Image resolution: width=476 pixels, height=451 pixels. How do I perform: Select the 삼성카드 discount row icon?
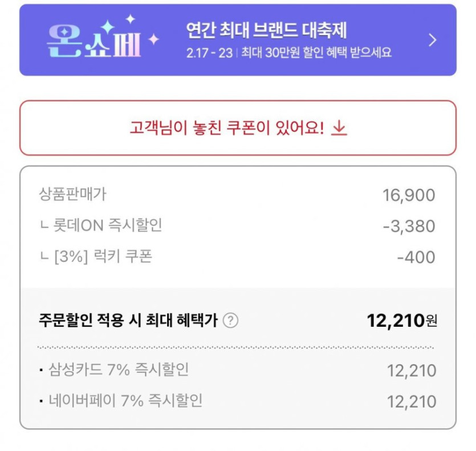[39, 371]
